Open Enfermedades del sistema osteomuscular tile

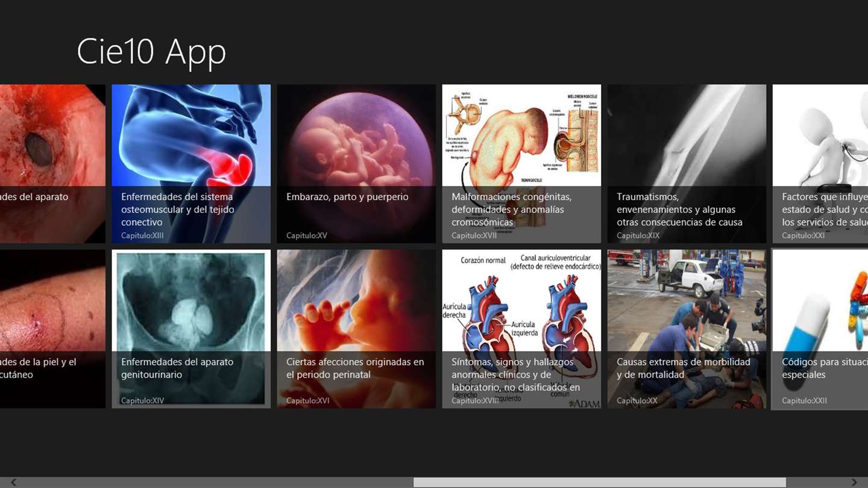click(x=191, y=164)
